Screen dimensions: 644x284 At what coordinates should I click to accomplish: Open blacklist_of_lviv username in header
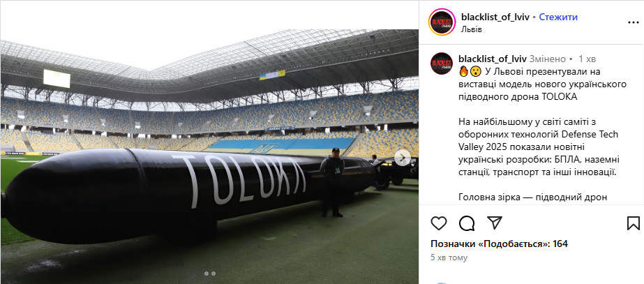point(495,17)
